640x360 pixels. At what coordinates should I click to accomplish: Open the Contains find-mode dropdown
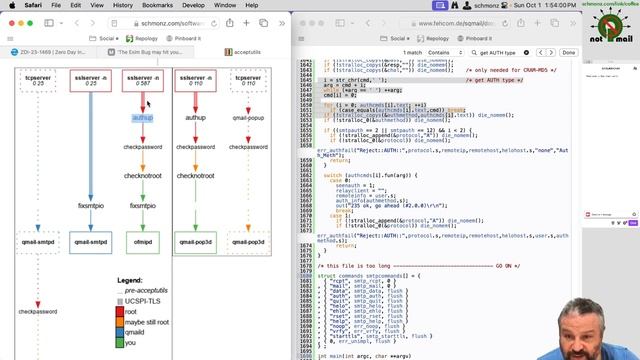point(445,53)
